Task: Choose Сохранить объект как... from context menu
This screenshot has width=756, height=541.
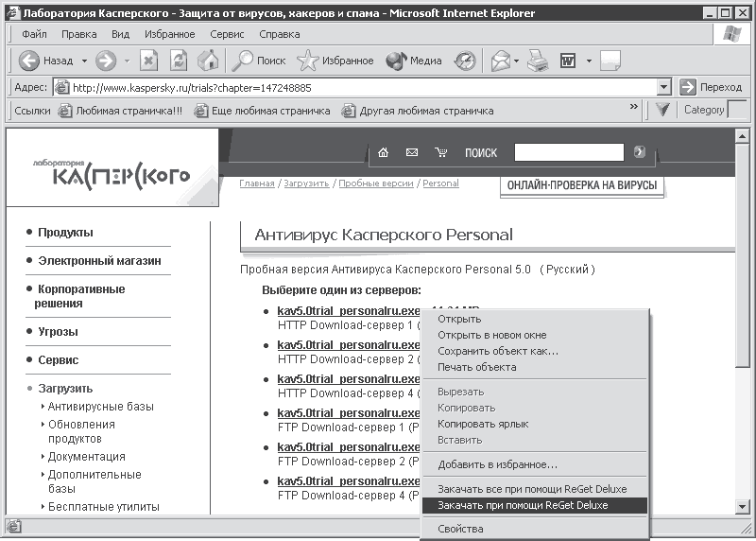Action: pos(498,351)
